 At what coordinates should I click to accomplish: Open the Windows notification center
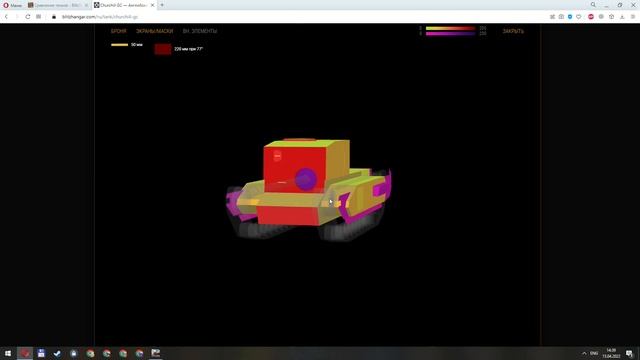click(629, 353)
